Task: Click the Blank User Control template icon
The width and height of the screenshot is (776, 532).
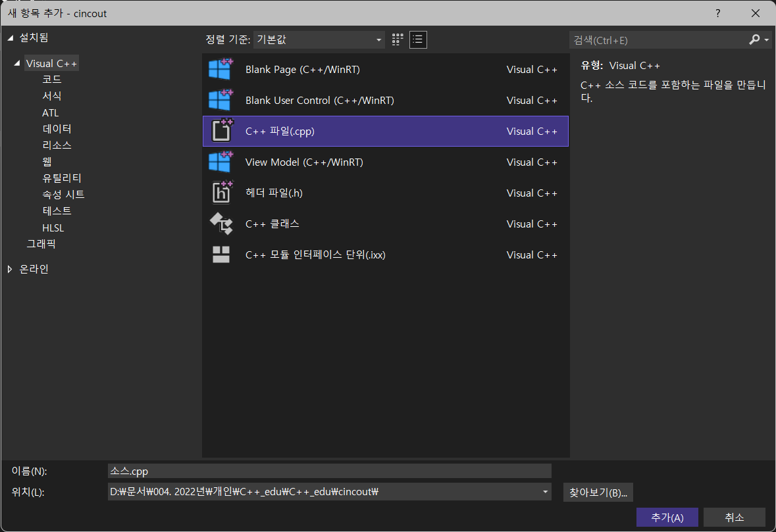Action: [220, 100]
